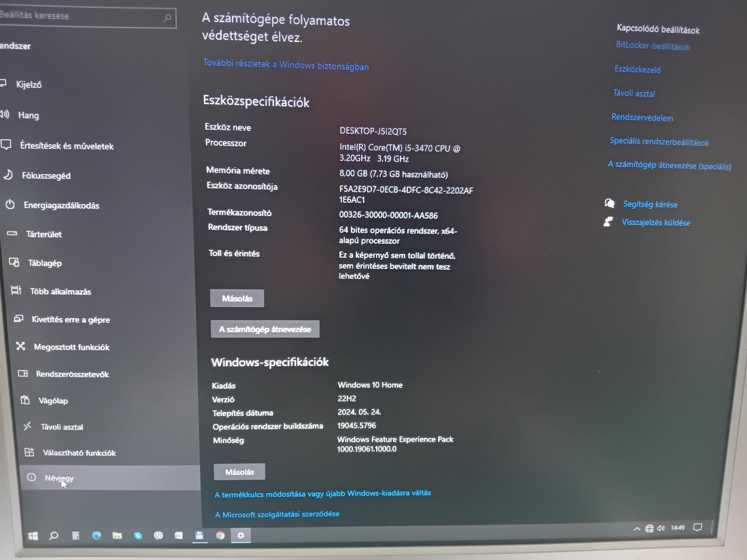Click the Névjegy info icon
This screenshot has width=747, height=560.
pyautogui.click(x=31, y=477)
